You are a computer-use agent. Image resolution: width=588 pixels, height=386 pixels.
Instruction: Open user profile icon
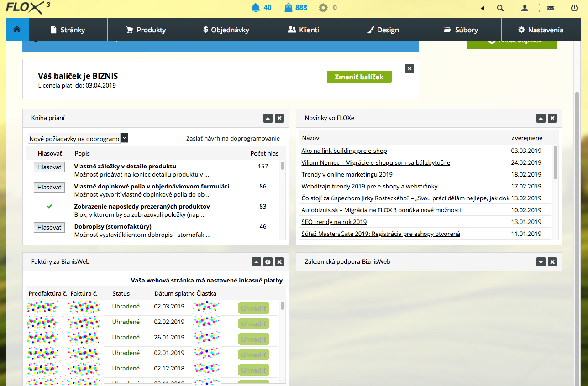pos(525,8)
